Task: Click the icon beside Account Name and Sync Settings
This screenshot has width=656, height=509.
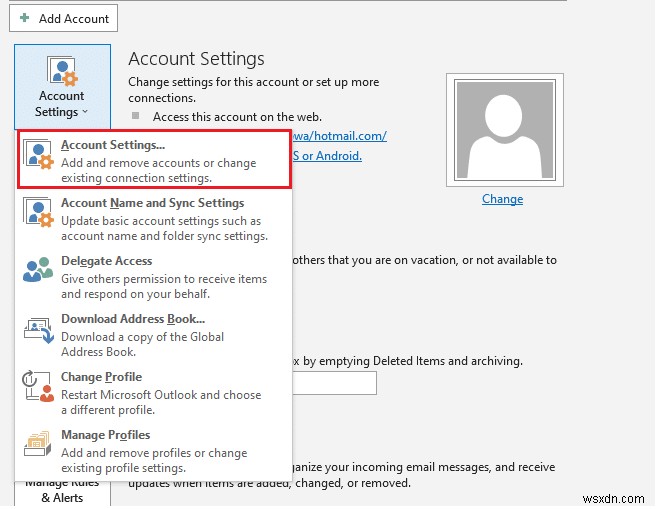Action: [x=38, y=212]
